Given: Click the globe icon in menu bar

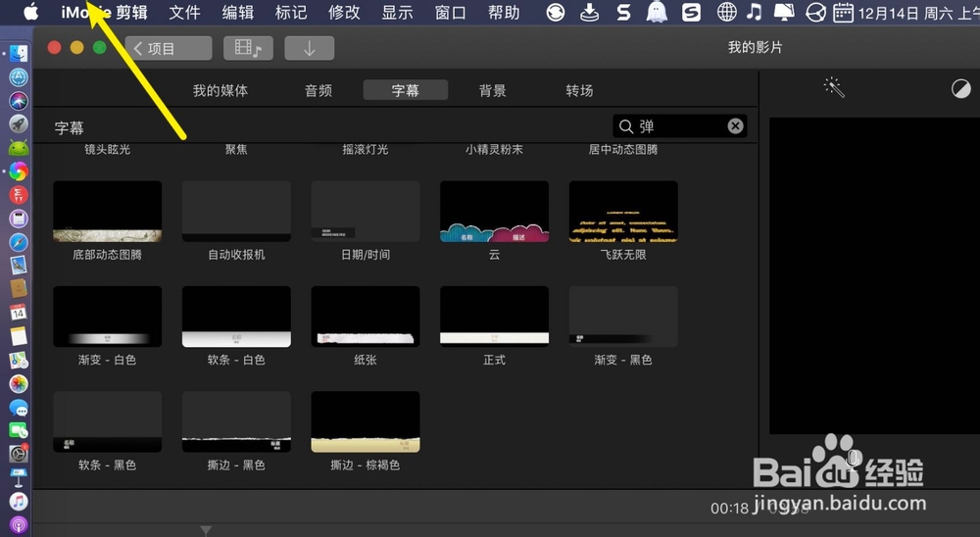Looking at the screenshot, I should [x=726, y=12].
